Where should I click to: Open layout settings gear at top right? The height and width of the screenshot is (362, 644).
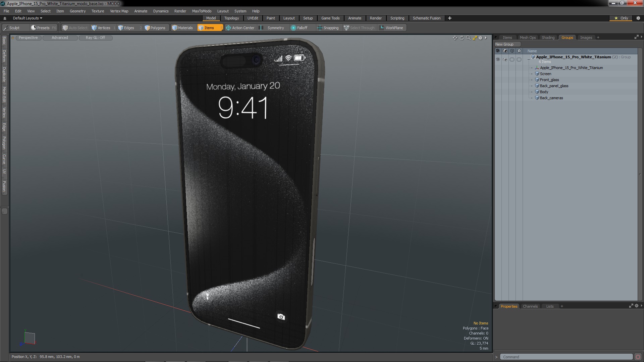(638, 18)
